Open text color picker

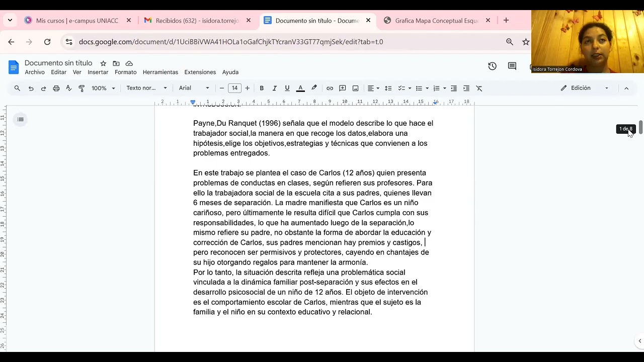[300, 88]
